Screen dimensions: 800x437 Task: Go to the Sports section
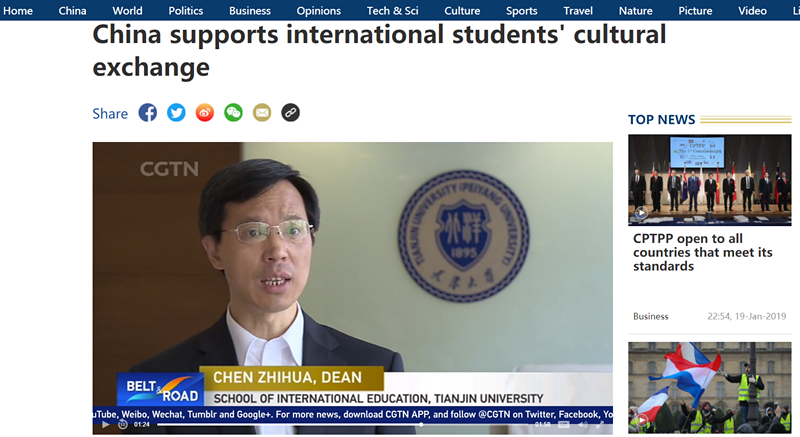(521, 10)
